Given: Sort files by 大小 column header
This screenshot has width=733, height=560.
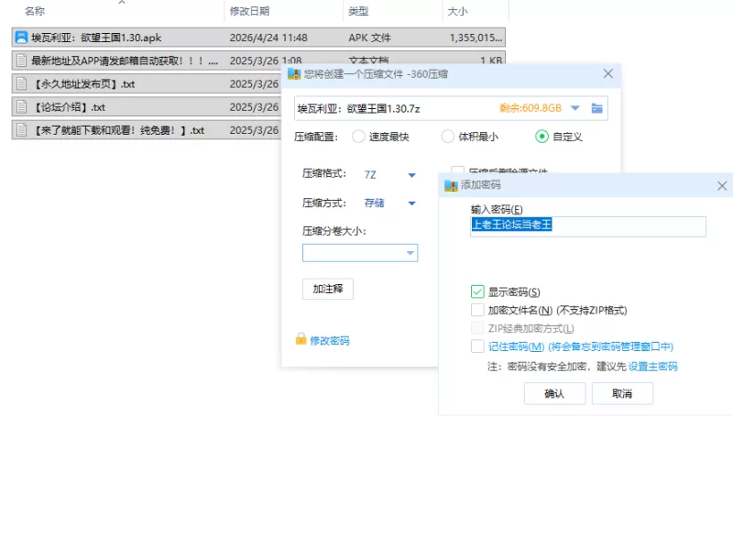Looking at the screenshot, I should click(457, 11).
